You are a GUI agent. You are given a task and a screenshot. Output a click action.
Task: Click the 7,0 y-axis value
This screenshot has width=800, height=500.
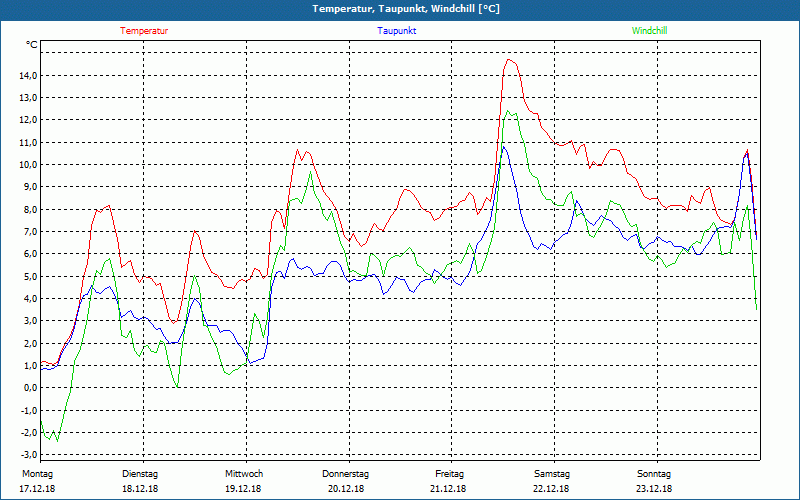(31, 232)
